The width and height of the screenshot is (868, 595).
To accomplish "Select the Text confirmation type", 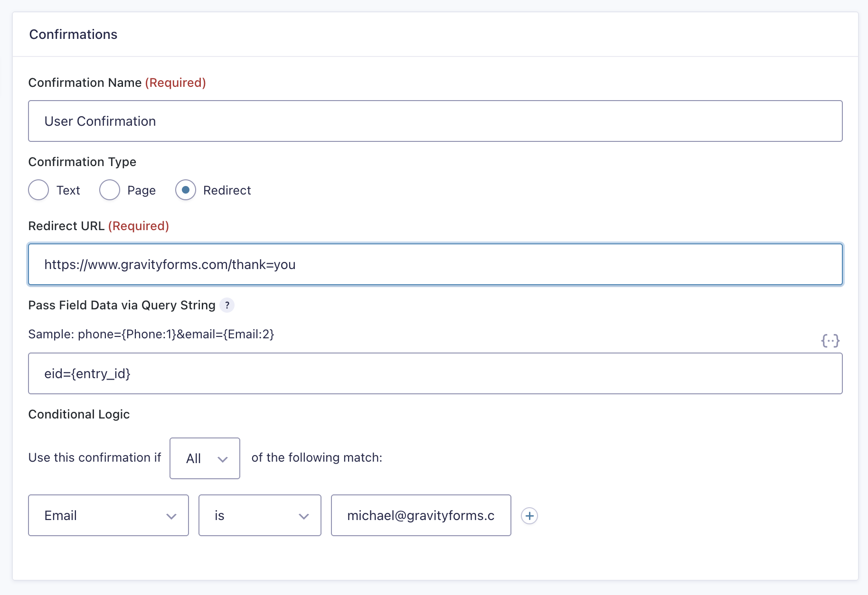I will tap(38, 190).
